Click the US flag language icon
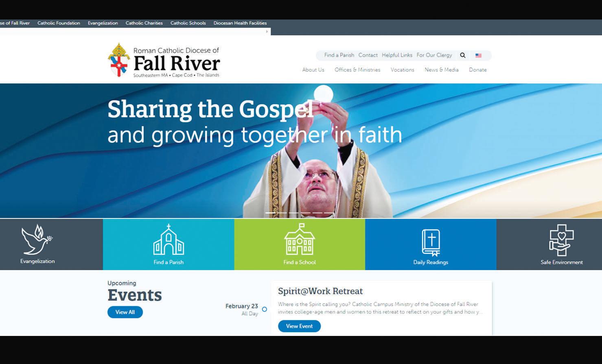This screenshot has width=602, height=364. pos(478,55)
